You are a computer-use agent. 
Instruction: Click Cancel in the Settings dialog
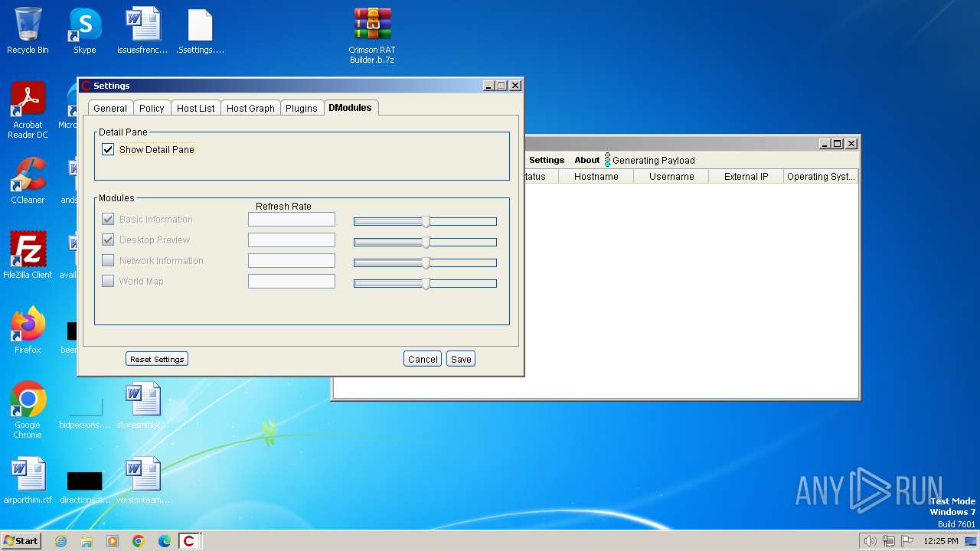point(423,359)
